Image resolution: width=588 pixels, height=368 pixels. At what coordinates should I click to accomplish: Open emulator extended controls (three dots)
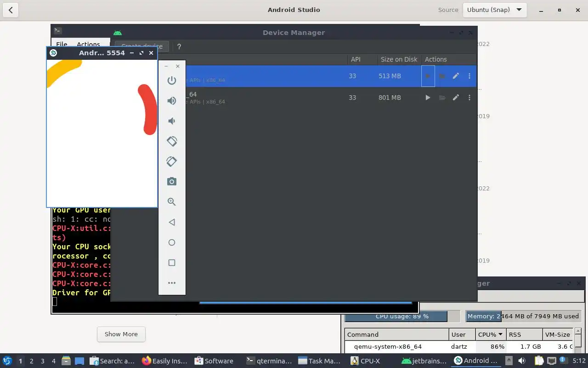pyautogui.click(x=172, y=283)
